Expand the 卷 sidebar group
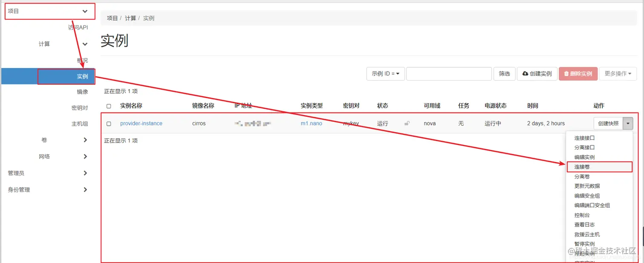This screenshot has width=644, height=263. point(85,140)
